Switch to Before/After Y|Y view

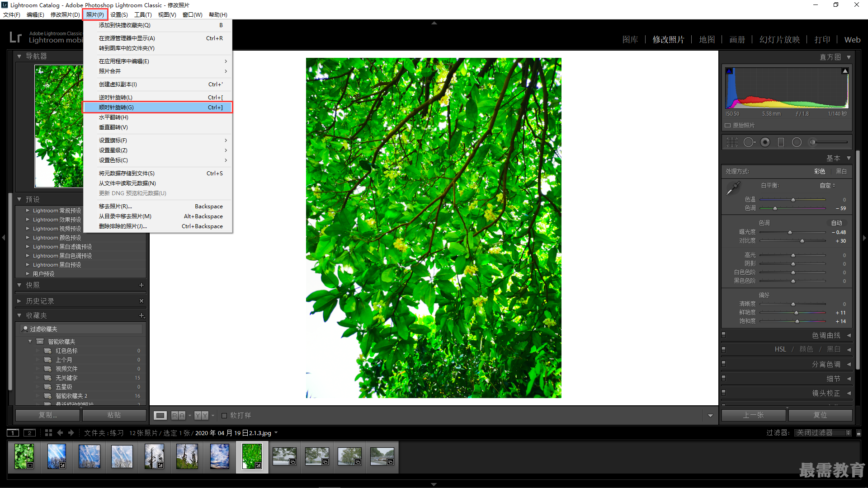[201, 415]
